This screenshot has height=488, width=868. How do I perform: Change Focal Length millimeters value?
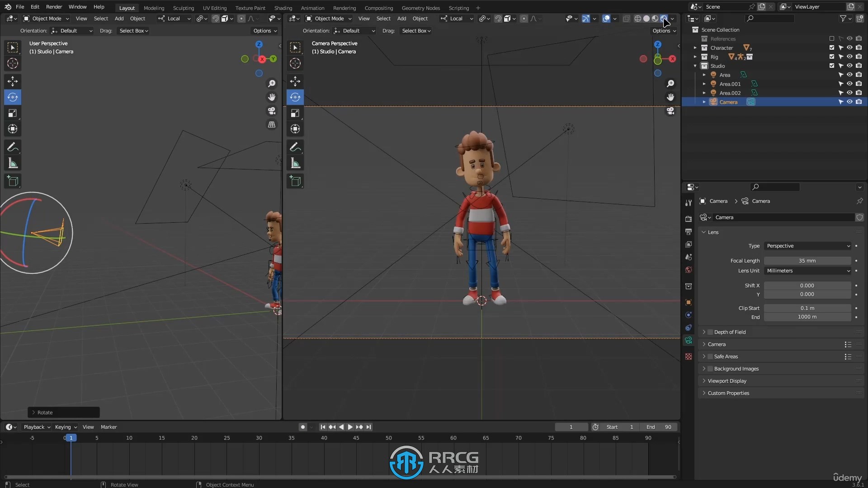[x=807, y=260]
